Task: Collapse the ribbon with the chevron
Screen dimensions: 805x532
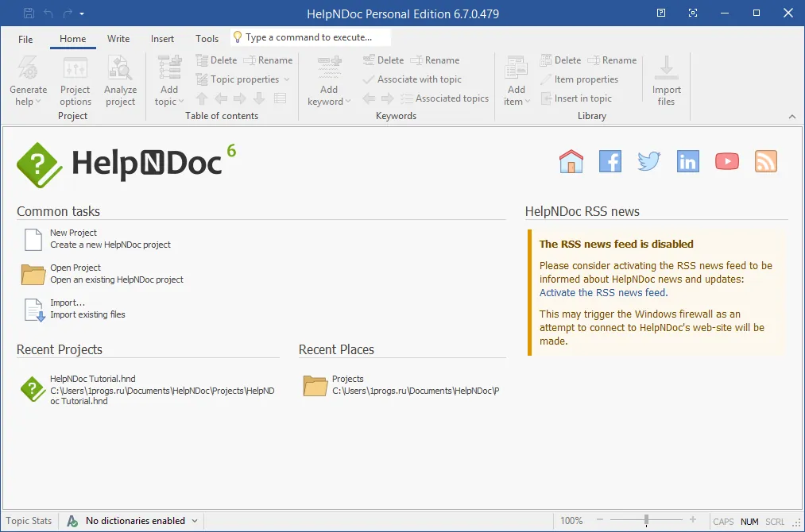Action: (x=792, y=117)
